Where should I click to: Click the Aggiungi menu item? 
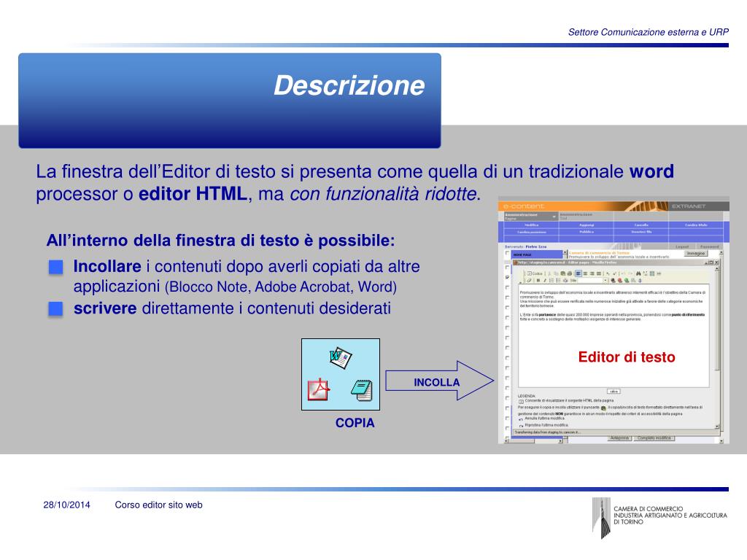click(587, 225)
